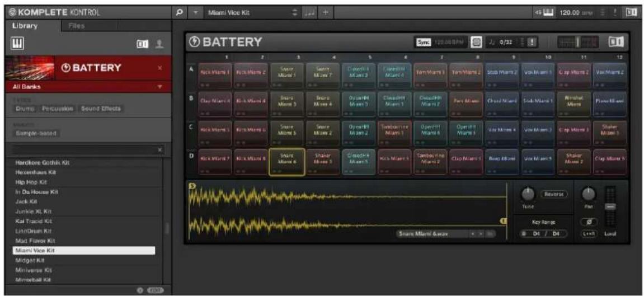Open the dropdown arrow left of Miami Vice Kit
This screenshot has width=644, height=296.
[x=196, y=12]
